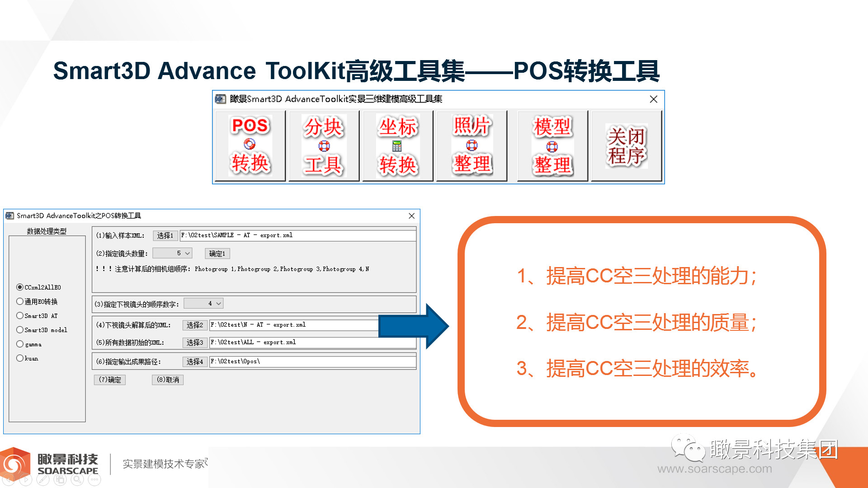Click the 选择1 browse button
Screen dimensions: 868x488
point(165,235)
